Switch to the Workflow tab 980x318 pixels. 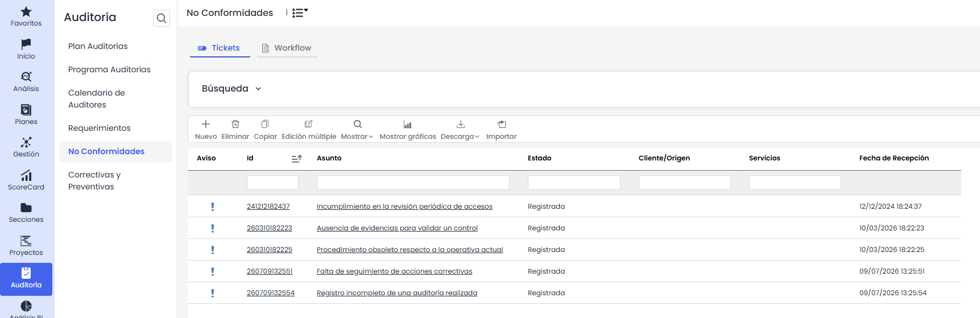pos(287,48)
